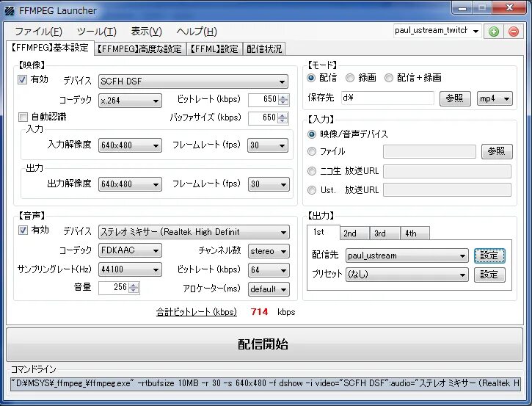Open the アロケーター default dropdown
The height and width of the screenshot is (406, 532).
pos(269,289)
